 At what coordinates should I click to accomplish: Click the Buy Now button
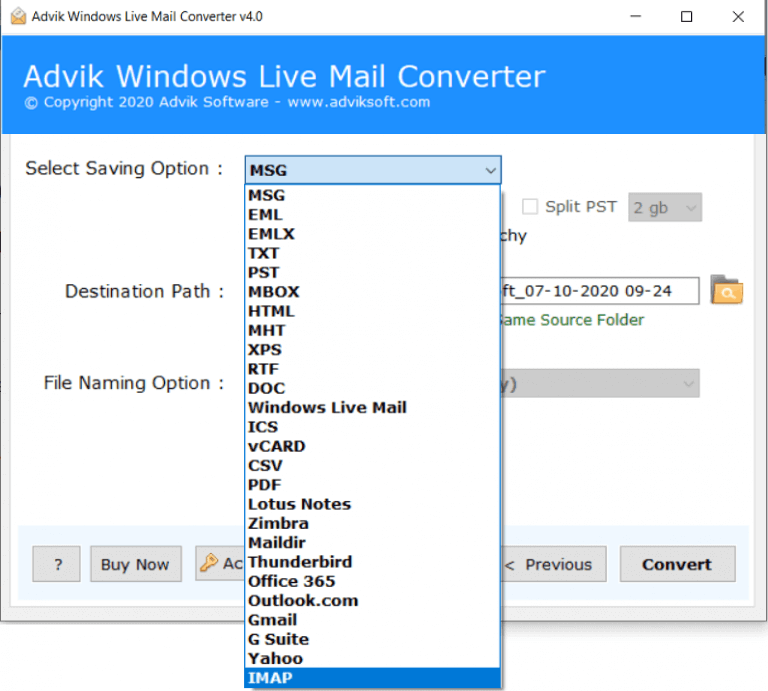point(136,564)
